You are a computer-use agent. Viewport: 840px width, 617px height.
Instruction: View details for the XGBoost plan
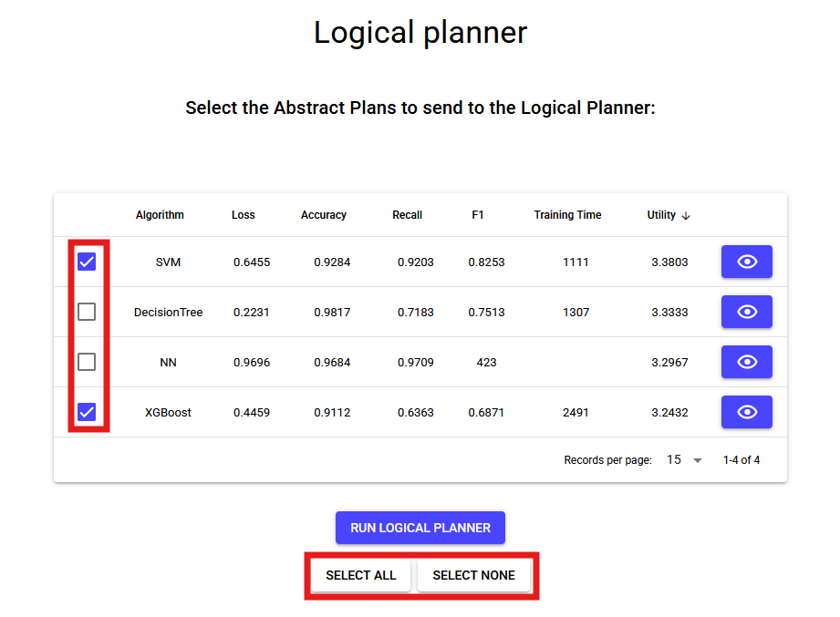(746, 412)
